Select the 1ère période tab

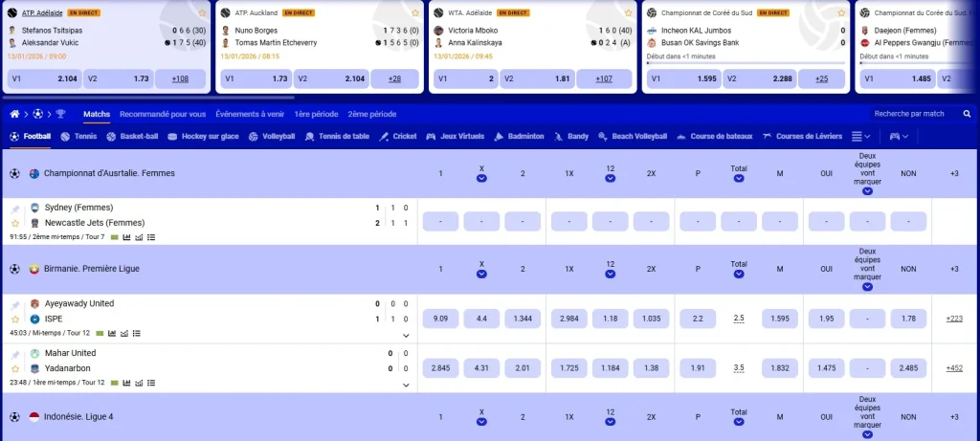click(x=316, y=114)
